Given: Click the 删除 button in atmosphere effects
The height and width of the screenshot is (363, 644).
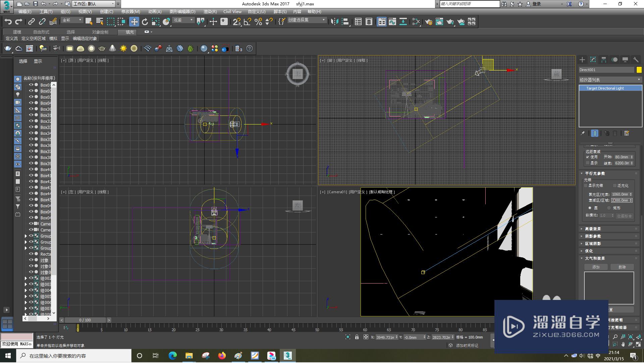Looking at the screenshot, I should point(622,267).
